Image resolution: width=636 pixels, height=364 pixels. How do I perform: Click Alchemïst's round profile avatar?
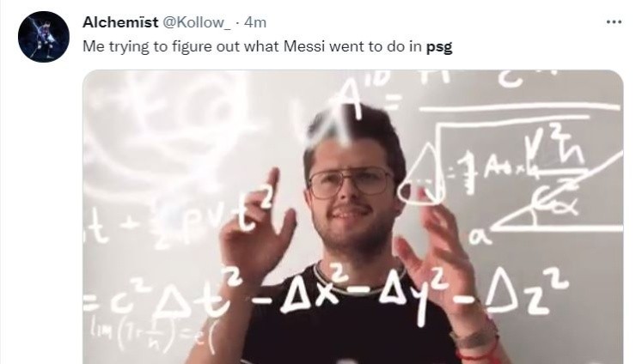[x=43, y=37]
